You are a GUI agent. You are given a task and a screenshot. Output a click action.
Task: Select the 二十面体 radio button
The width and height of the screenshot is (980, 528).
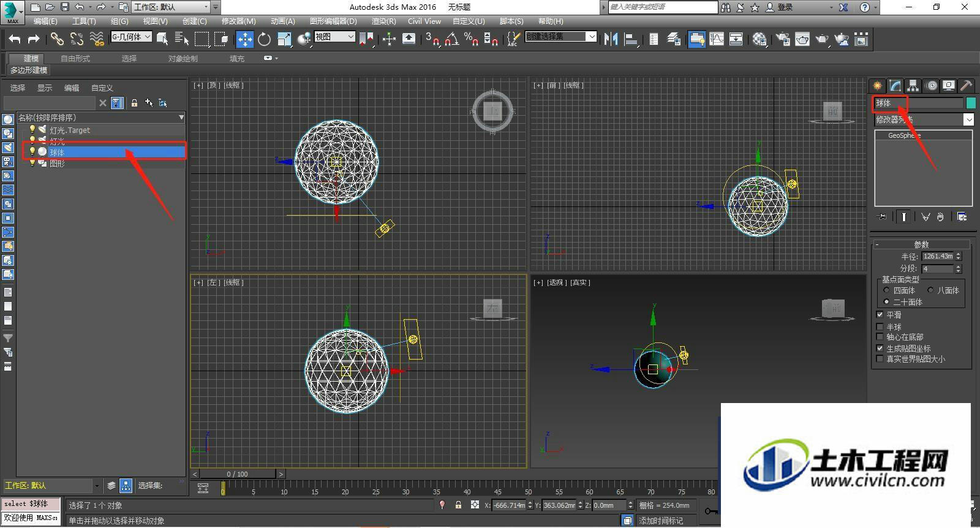click(886, 302)
